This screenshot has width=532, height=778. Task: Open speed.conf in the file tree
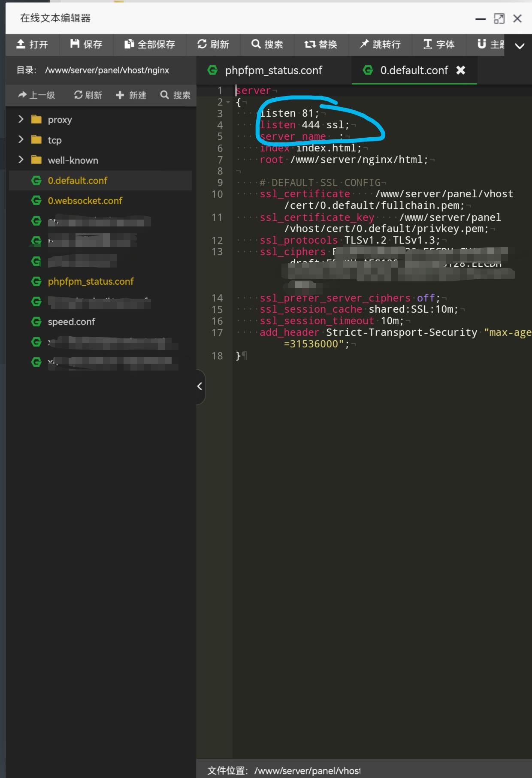[x=71, y=322]
